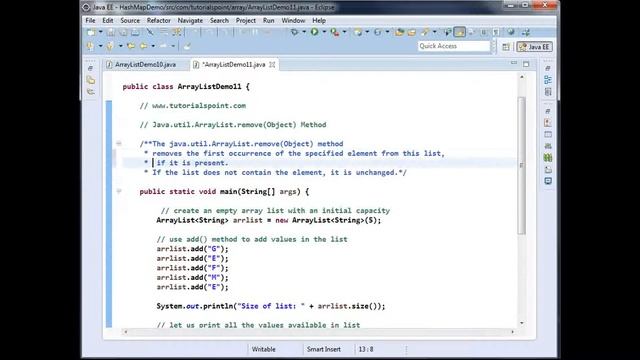Open the File menu
The image size is (640, 360).
point(90,20)
